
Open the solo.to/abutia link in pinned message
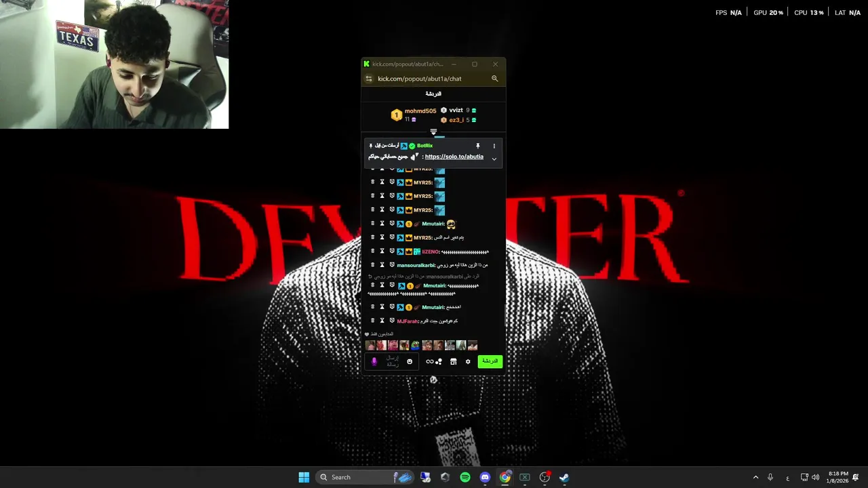coord(454,157)
